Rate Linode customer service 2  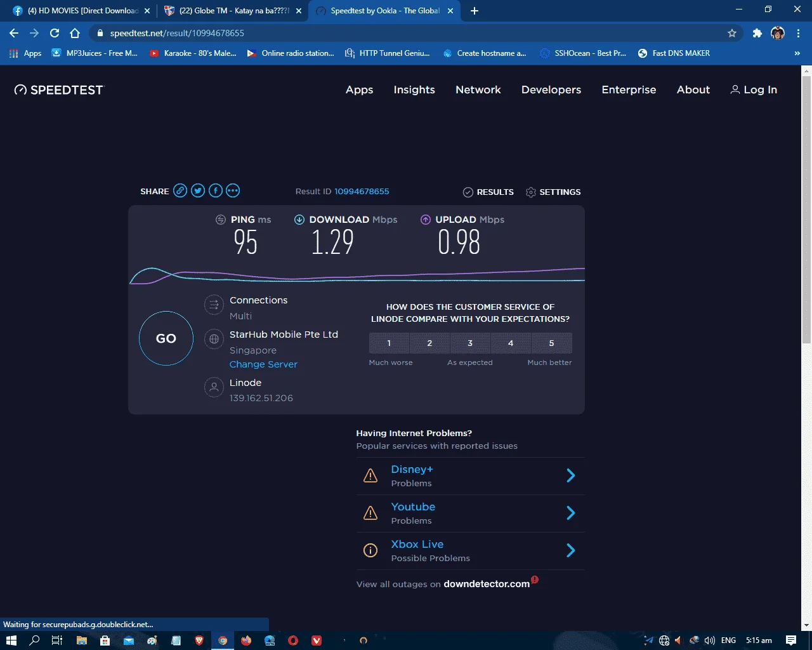429,343
